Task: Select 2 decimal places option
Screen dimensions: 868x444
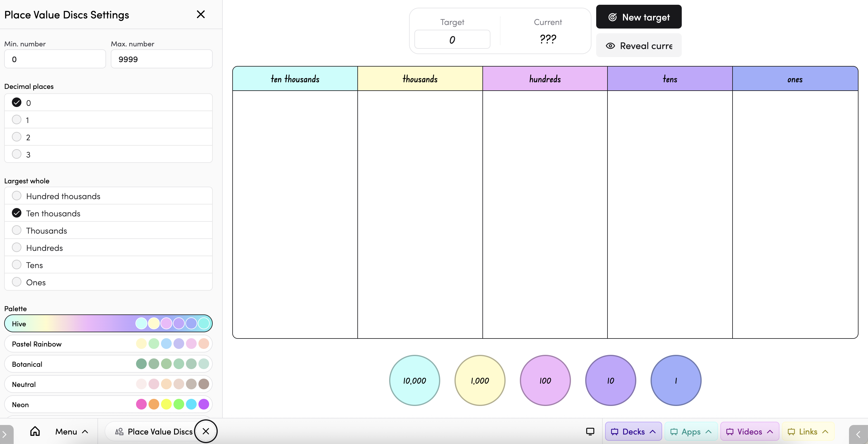Action: tap(17, 137)
